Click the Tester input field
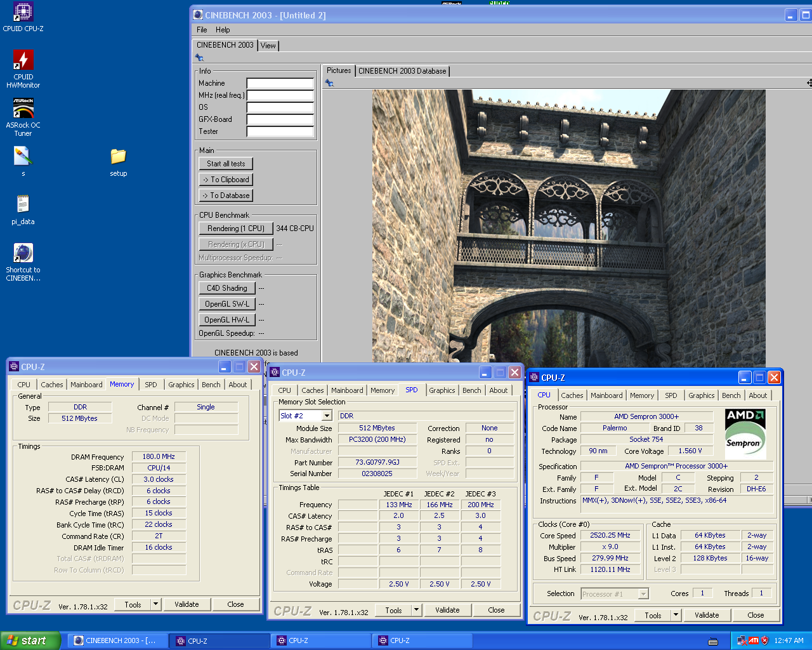Viewport: 812px width, 650px height. [x=280, y=131]
